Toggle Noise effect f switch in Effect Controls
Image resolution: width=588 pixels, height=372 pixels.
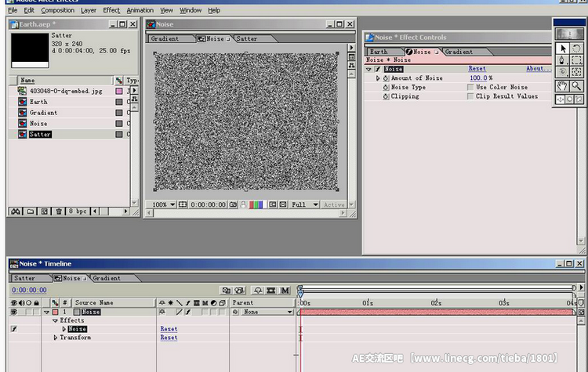pos(378,69)
